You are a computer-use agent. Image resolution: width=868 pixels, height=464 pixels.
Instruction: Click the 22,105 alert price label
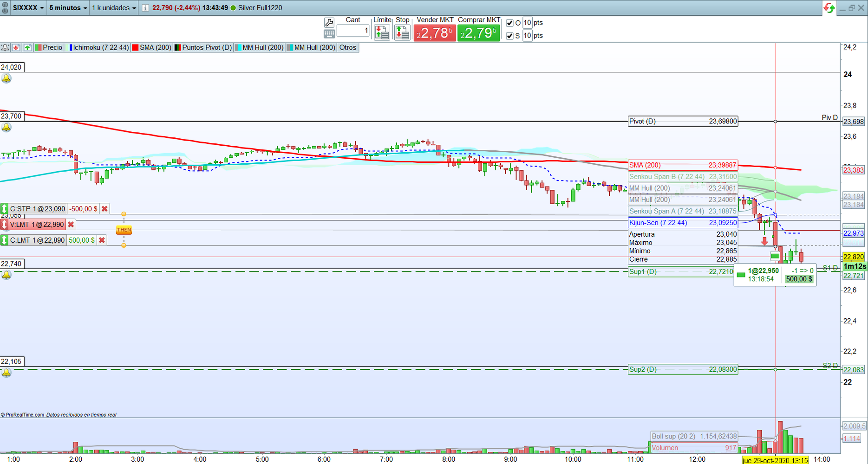pos(12,361)
